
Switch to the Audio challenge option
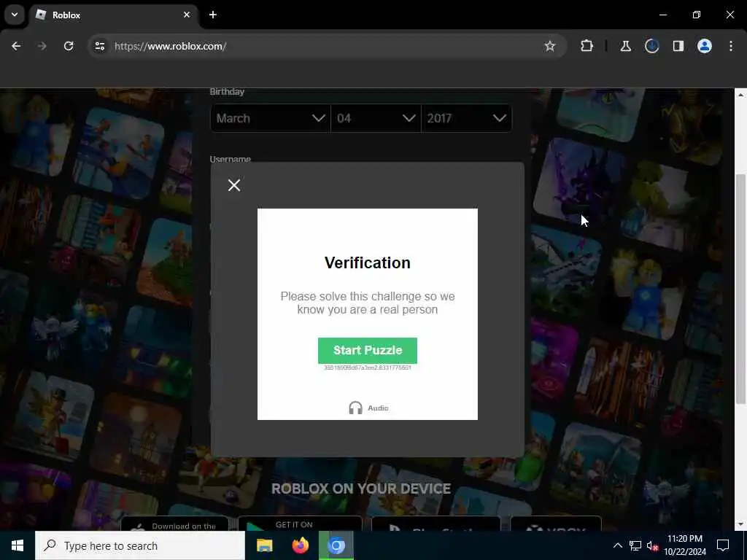(x=368, y=408)
